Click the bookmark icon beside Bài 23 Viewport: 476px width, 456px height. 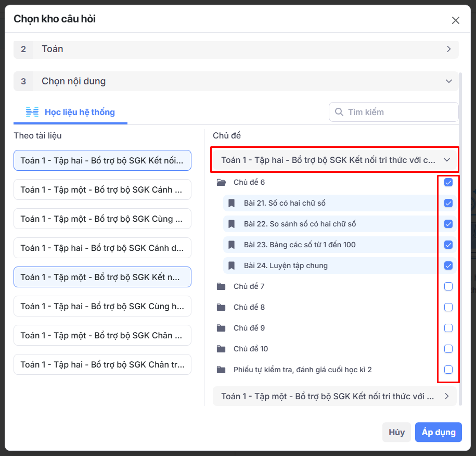(231, 245)
